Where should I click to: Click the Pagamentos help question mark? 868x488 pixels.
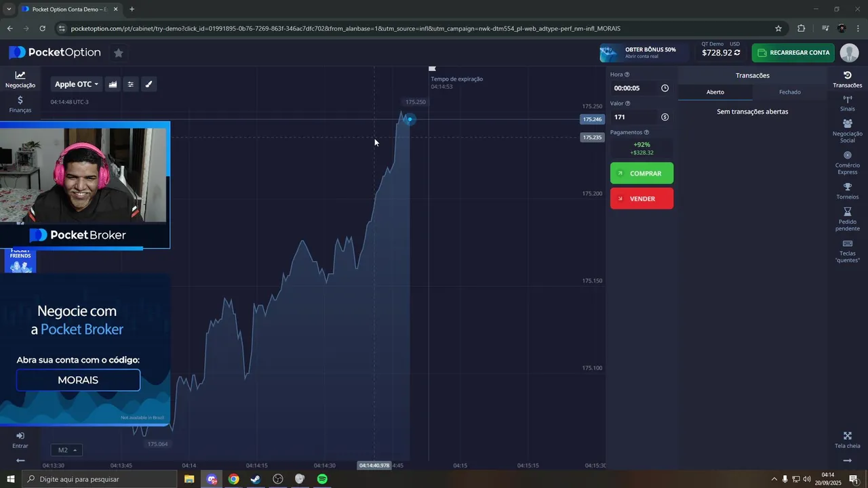646,133
